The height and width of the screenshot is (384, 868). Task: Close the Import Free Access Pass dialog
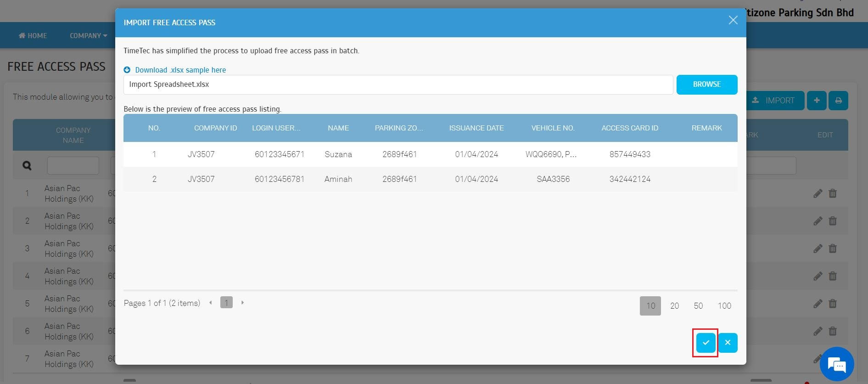click(733, 20)
